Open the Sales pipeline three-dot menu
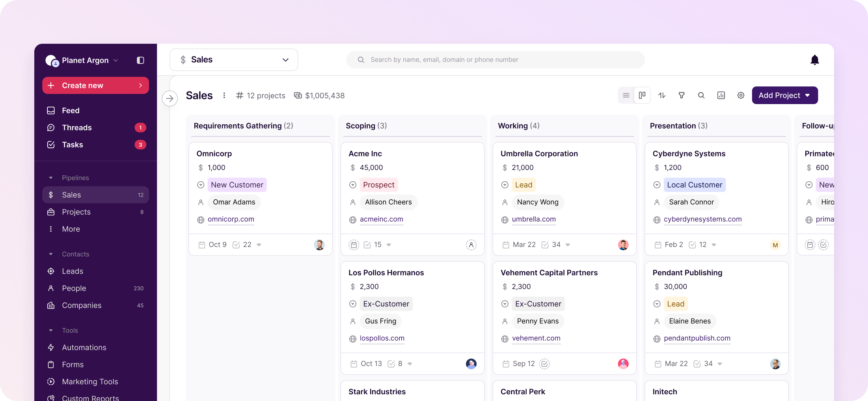This screenshot has width=868, height=401. coord(224,95)
